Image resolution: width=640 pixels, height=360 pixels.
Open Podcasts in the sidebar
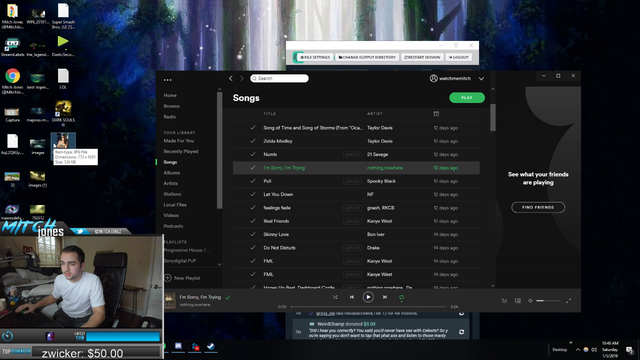(x=173, y=226)
